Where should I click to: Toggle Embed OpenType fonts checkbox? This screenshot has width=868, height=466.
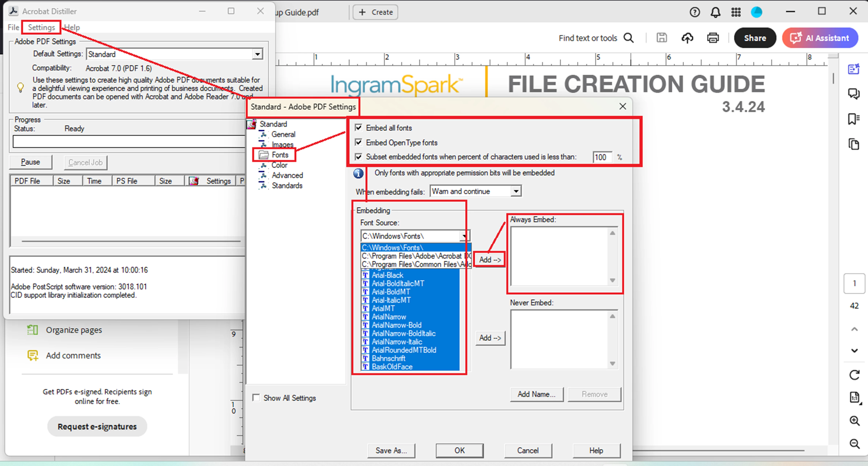358,142
